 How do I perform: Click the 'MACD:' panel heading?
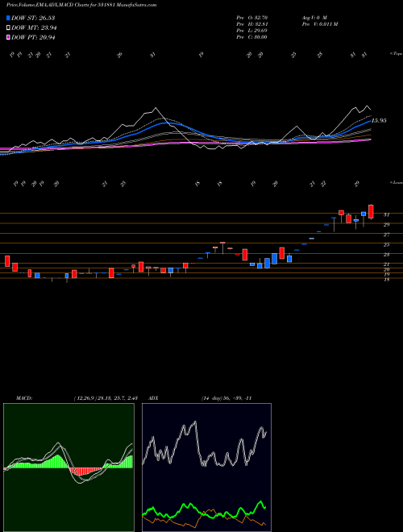point(24,398)
